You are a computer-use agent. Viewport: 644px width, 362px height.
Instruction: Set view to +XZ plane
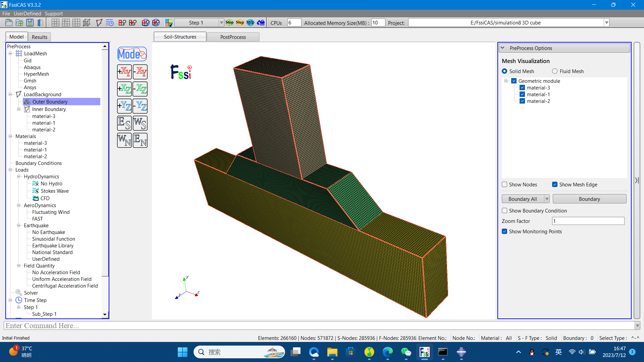click(124, 89)
